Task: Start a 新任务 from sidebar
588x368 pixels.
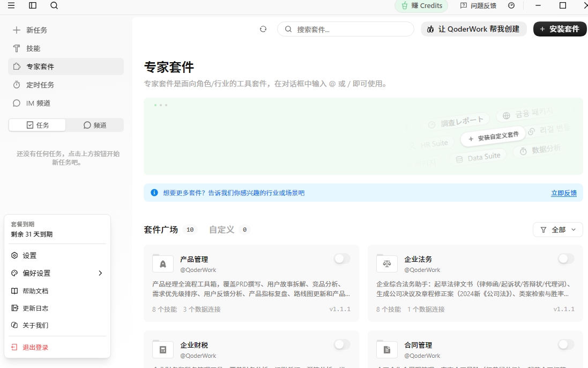Action: (66, 30)
